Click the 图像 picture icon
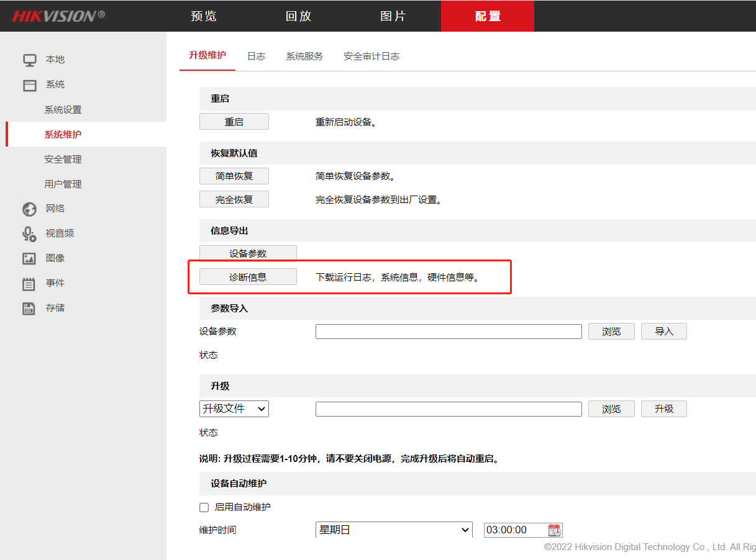The image size is (756, 560). (29, 259)
